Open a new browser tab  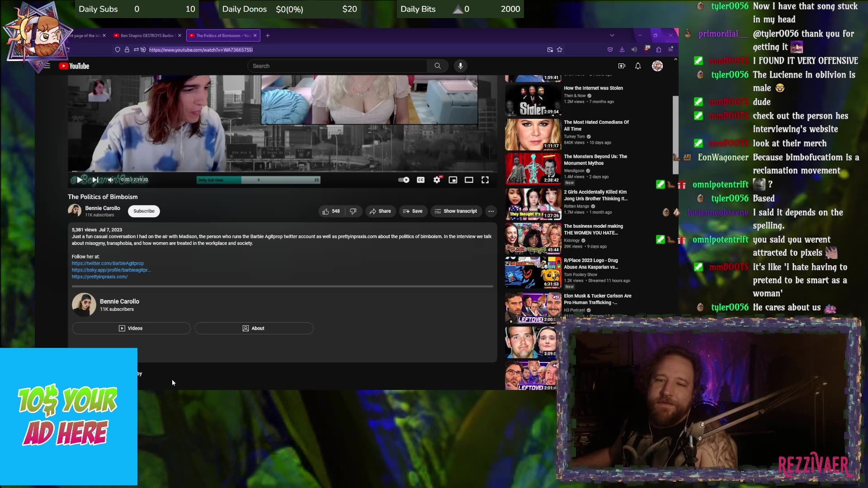pyautogui.click(x=268, y=36)
